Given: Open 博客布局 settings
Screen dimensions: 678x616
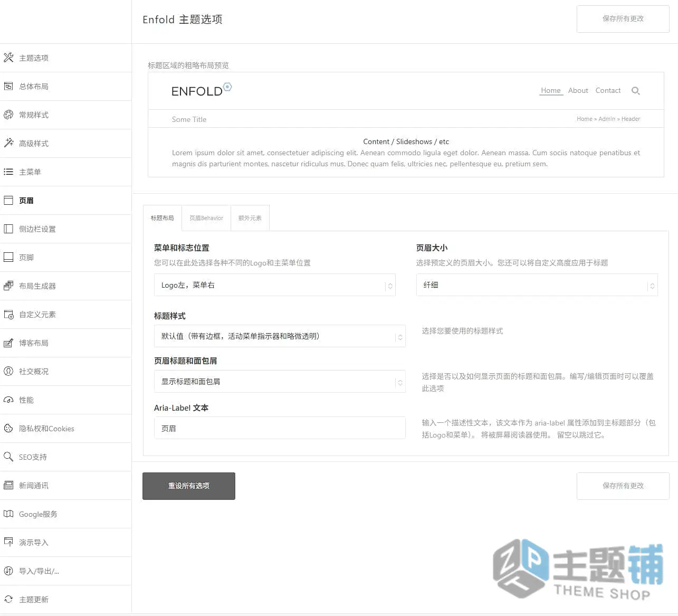Looking at the screenshot, I should [x=65, y=343].
